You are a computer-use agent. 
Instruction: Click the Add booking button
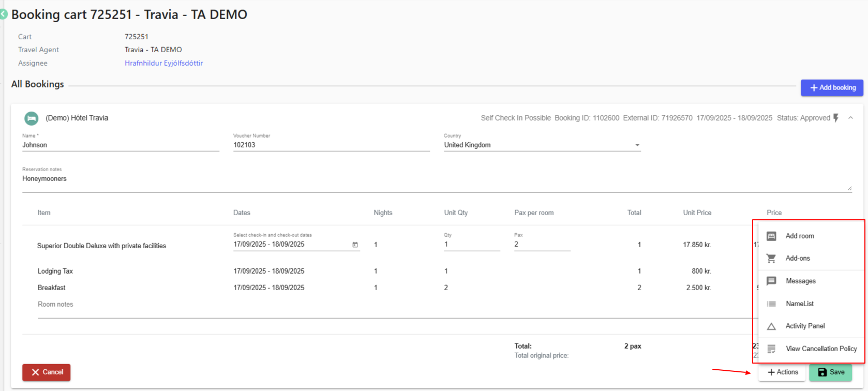point(832,87)
